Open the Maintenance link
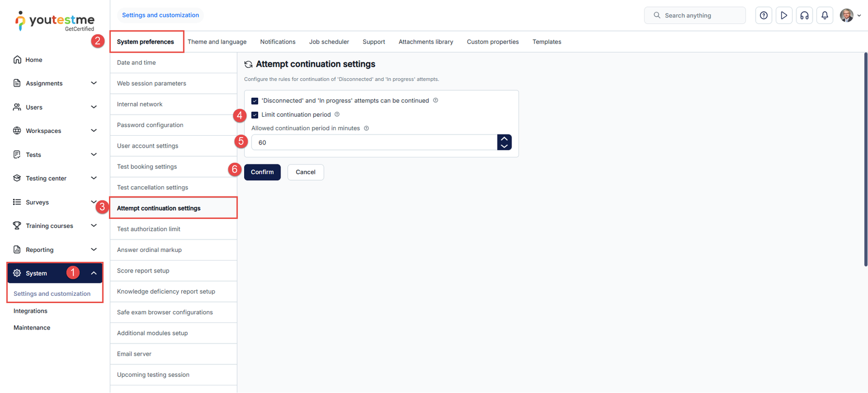This screenshot has width=868, height=393. pos(32,328)
